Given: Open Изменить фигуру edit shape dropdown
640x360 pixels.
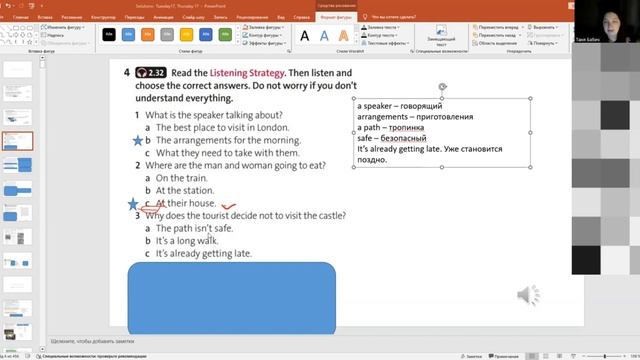Looking at the screenshot, I should 63,27.
